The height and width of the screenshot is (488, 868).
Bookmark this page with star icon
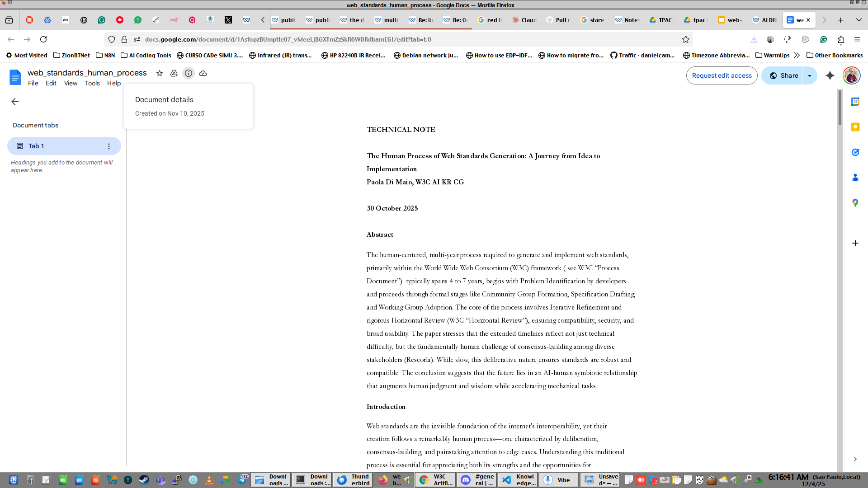[686, 39]
